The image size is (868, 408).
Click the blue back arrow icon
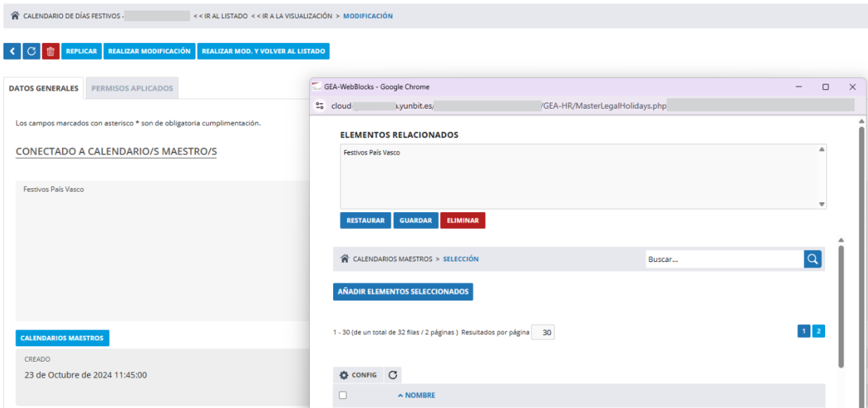(13, 51)
